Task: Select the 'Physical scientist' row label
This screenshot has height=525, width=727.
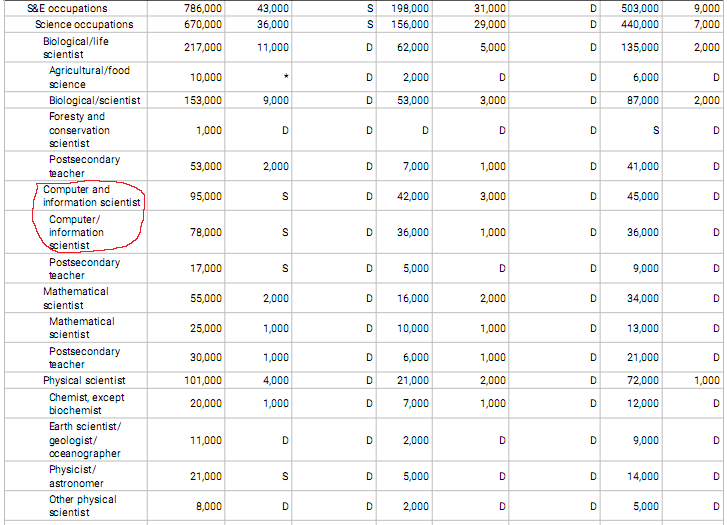Action: [84, 380]
